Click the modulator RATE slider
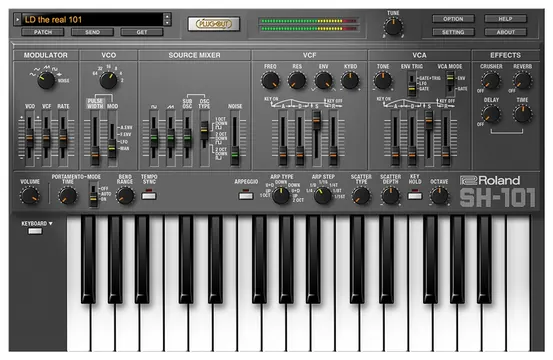 click(63, 138)
